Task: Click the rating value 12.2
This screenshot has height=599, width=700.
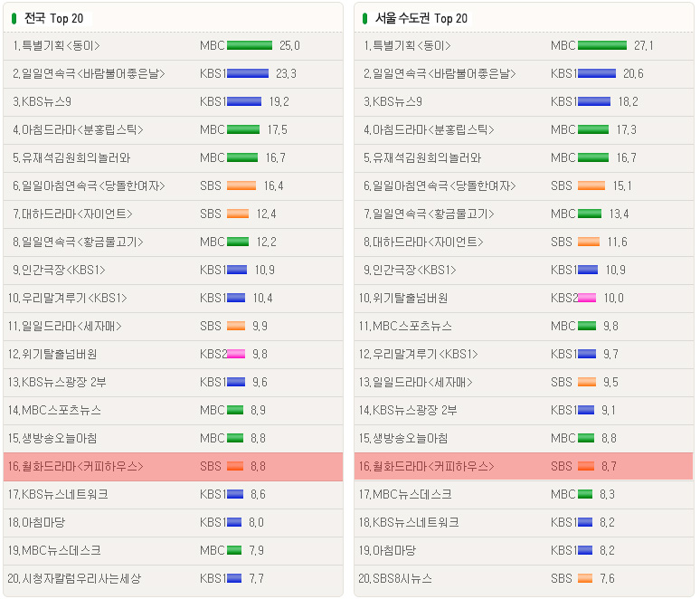Action: tap(267, 242)
